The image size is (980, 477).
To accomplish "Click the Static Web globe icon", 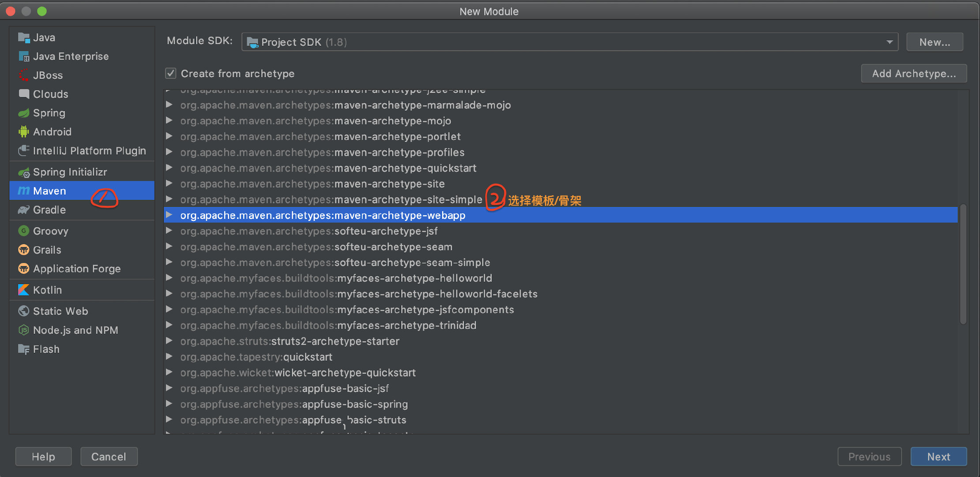I will [23, 311].
